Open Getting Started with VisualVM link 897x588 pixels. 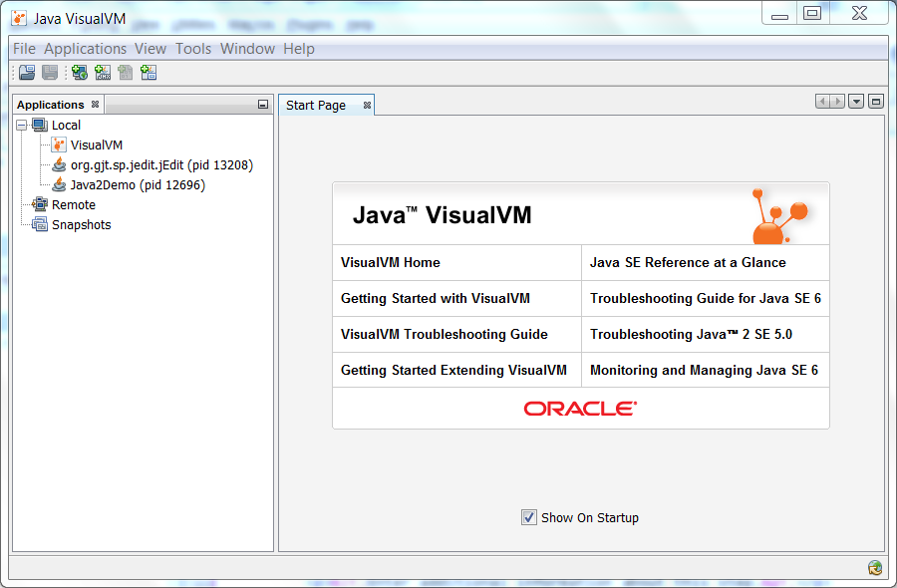[x=436, y=299]
